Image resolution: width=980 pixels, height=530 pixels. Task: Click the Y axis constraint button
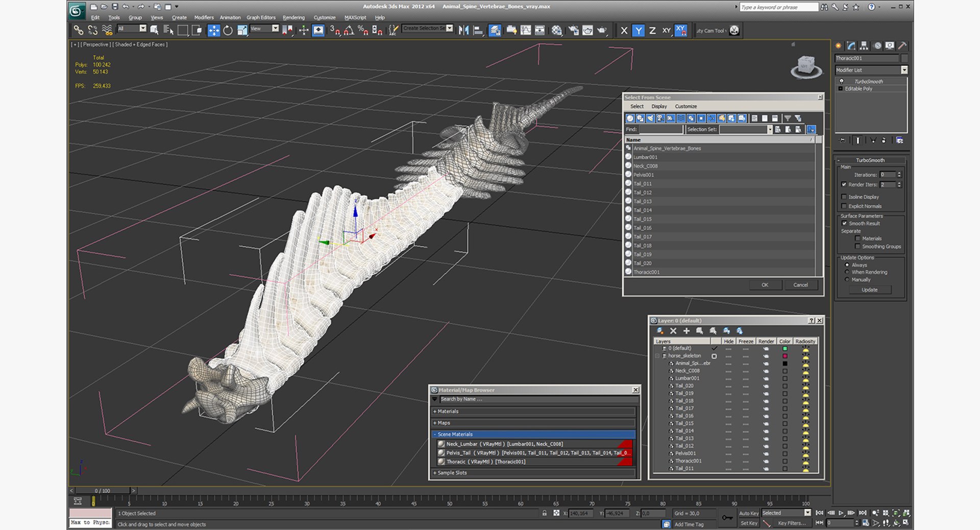(638, 31)
